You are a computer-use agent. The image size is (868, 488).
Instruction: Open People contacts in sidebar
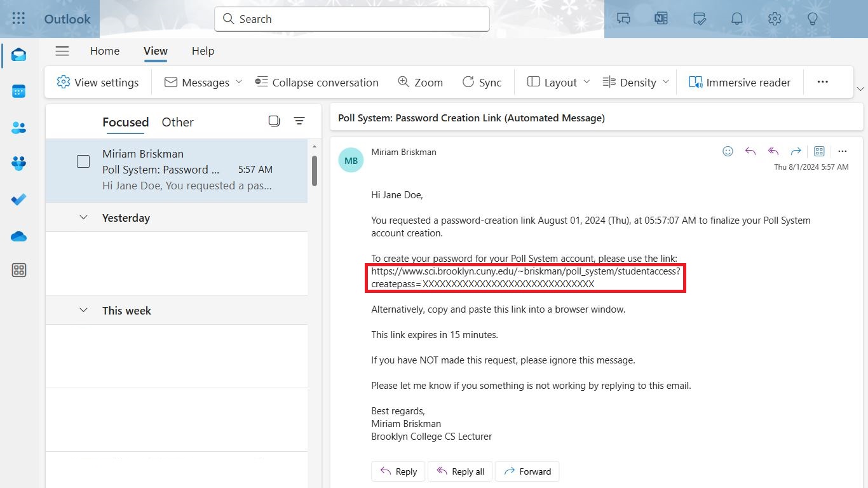click(x=18, y=128)
